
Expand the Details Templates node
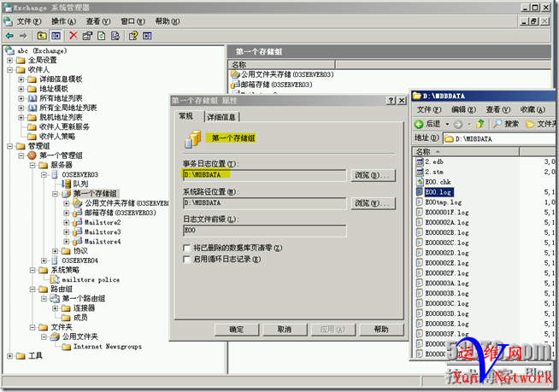tap(21, 79)
